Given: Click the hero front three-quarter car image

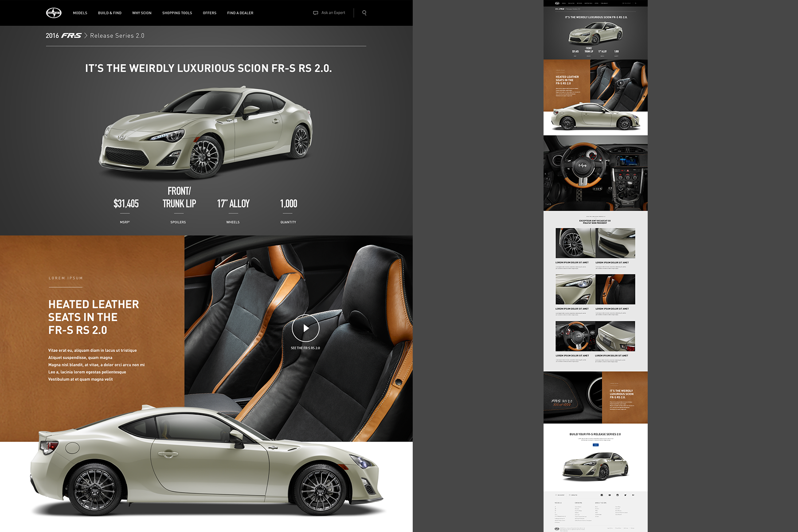Looking at the screenshot, I should coord(205,132).
